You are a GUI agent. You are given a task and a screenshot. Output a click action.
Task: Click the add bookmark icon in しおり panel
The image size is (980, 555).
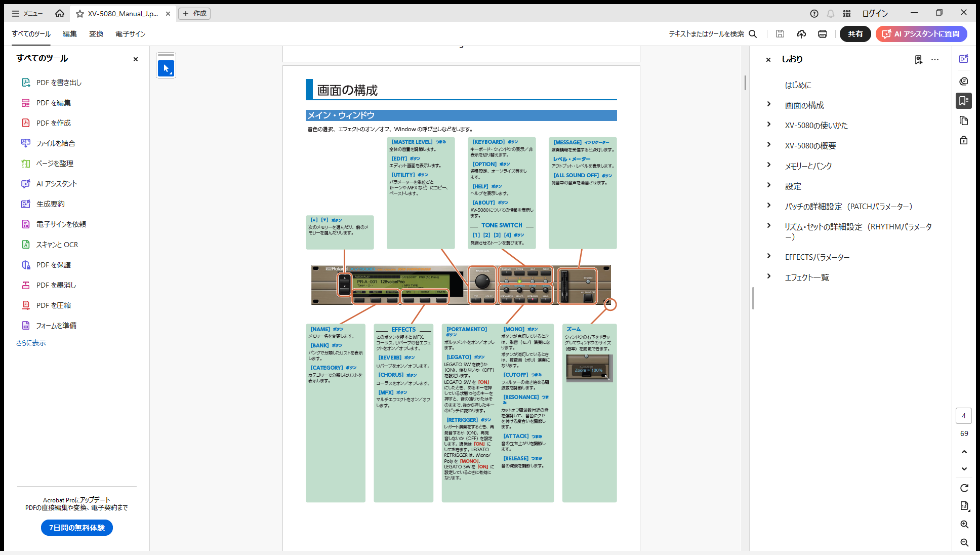click(x=918, y=60)
